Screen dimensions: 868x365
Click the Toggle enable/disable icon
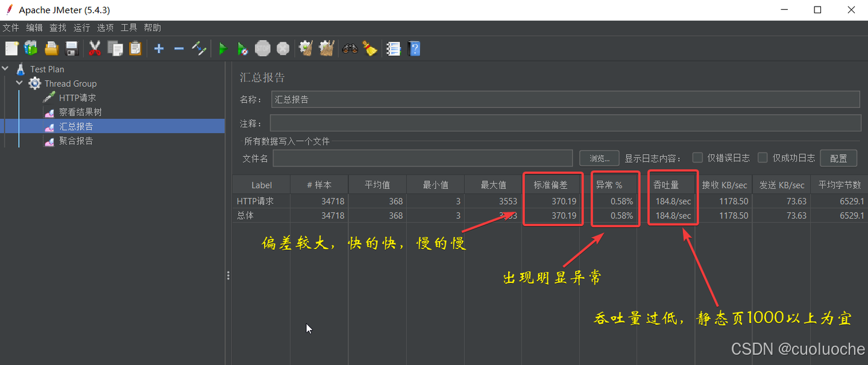pyautogui.click(x=199, y=48)
